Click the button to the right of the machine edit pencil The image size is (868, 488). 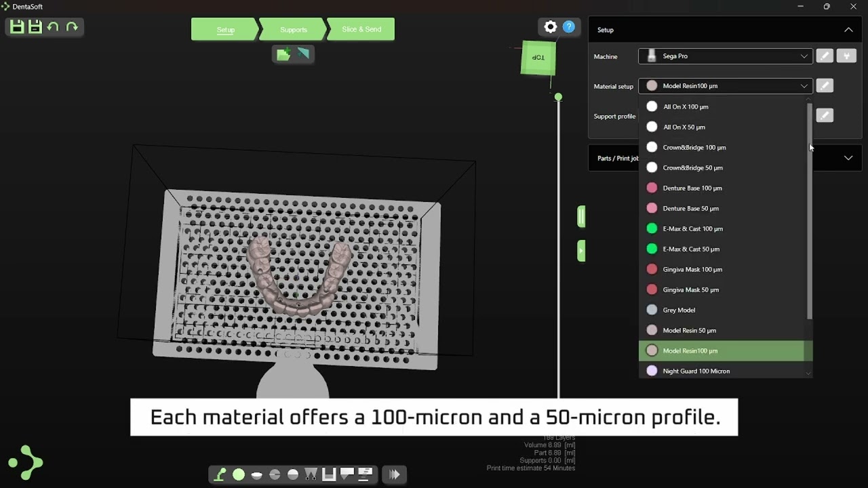coord(846,56)
